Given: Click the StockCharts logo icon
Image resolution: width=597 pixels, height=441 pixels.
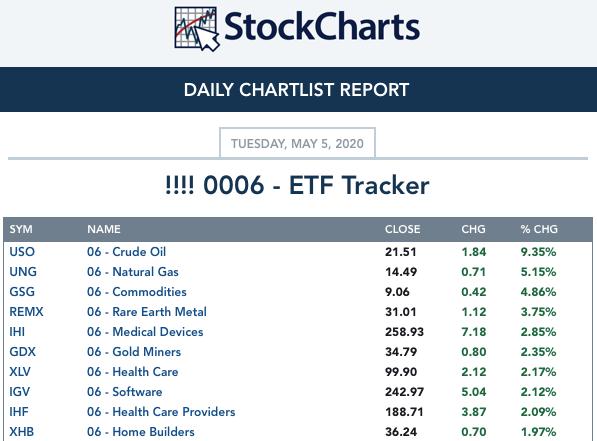Looking at the screenshot, I should pyautogui.click(x=196, y=29).
